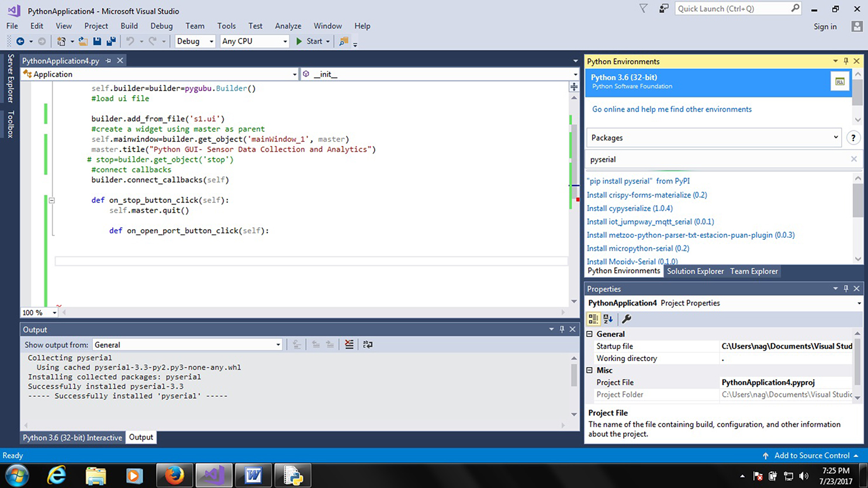Viewport: 868px width, 488px height.
Task: Click the Output window vertical scrollbar thumb
Action: pyautogui.click(x=573, y=374)
